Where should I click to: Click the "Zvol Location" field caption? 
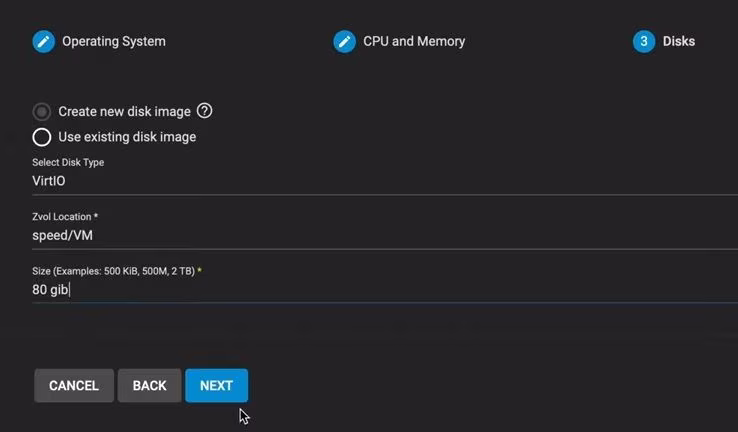[x=65, y=216]
